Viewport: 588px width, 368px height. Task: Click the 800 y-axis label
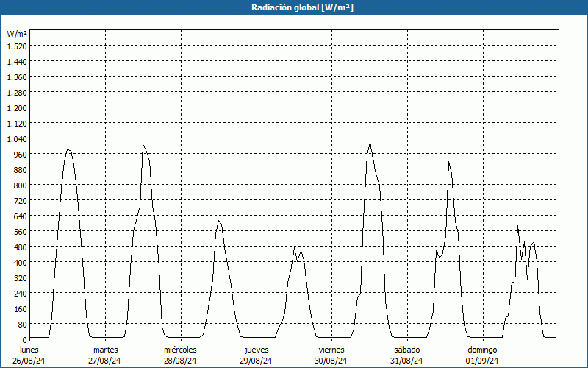click(x=21, y=185)
